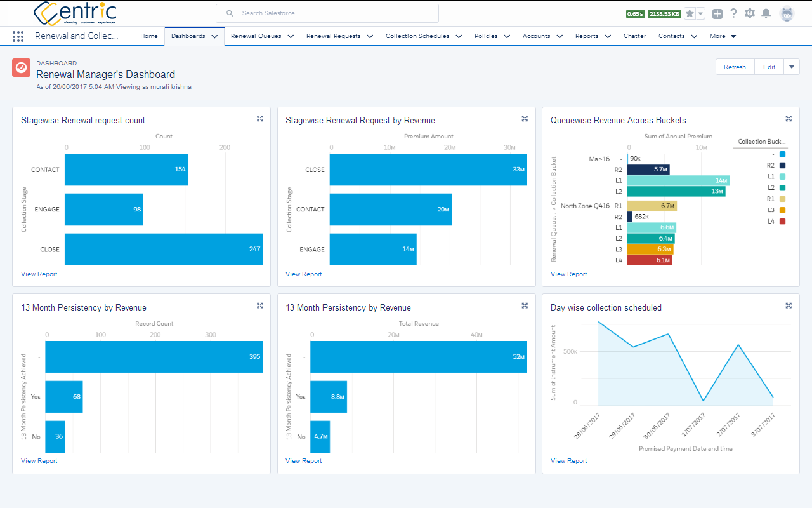The height and width of the screenshot is (508, 812).
Task: Go to the Home tab
Action: coord(149,36)
